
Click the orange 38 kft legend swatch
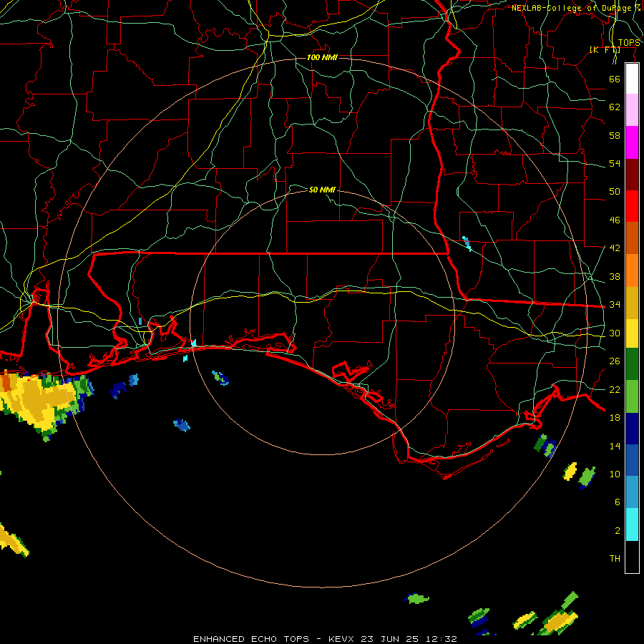point(632,270)
